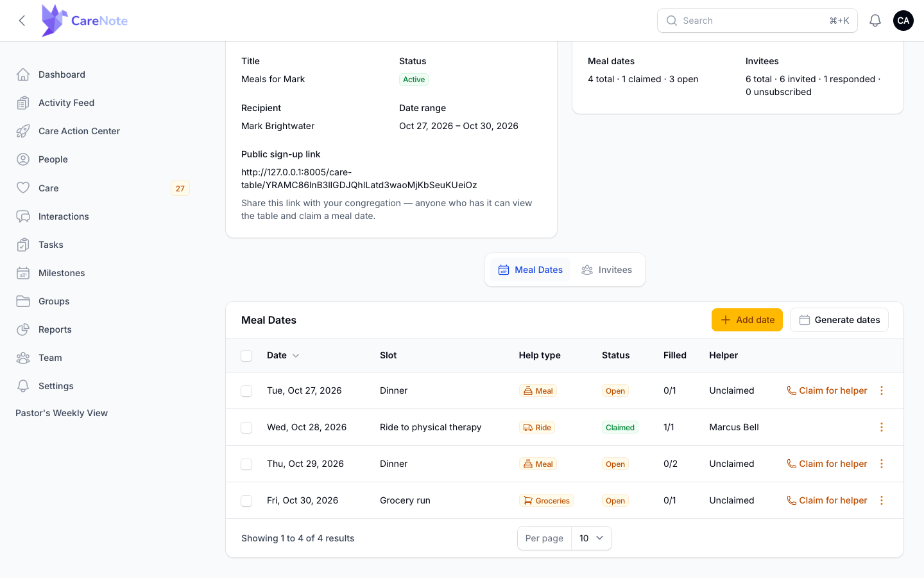Open Pastor's Weekly View link

pyautogui.click(x=62, y=413)
